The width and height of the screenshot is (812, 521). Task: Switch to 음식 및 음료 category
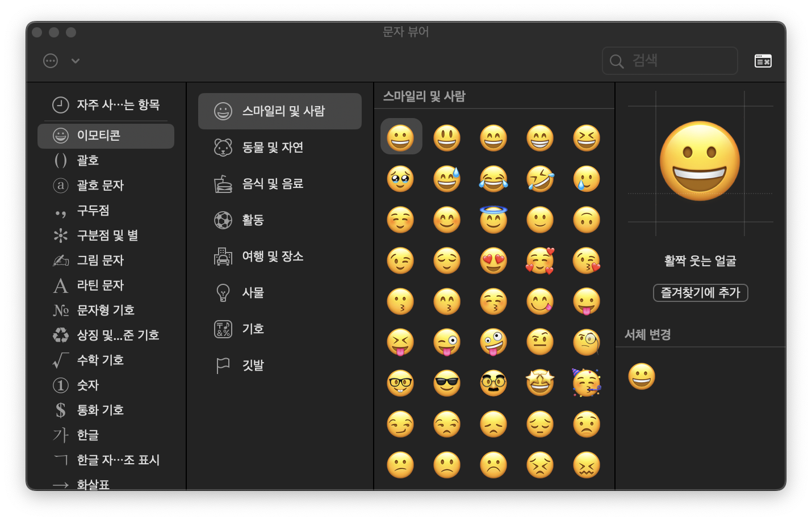(280, 184)
